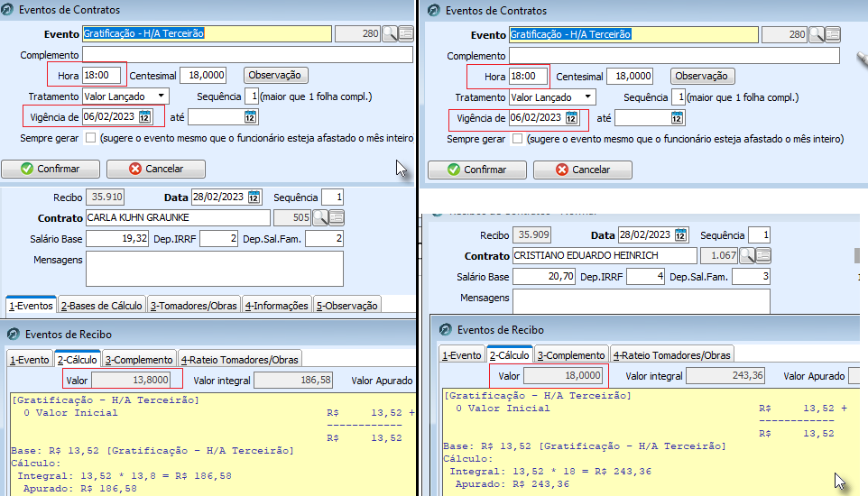The width and height of the screenshot is (868, 496).
Task: Open Observação button in left window
Action: (x=275, y=75)
